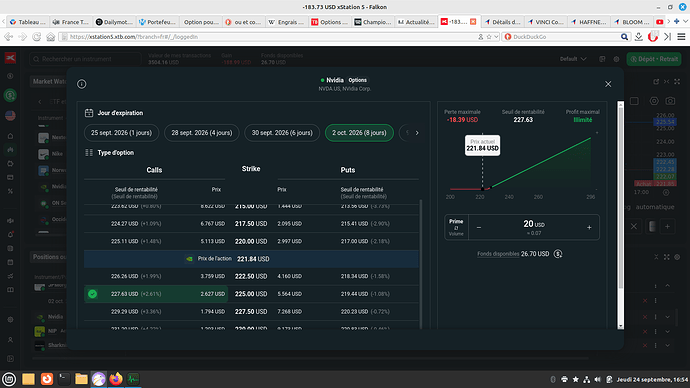Click the instrument search field

[x=85, y=59]
